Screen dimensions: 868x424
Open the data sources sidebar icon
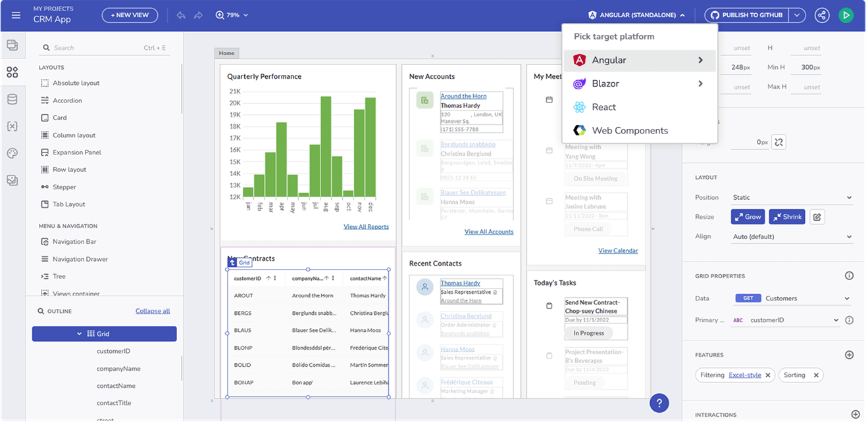point(12,99)
